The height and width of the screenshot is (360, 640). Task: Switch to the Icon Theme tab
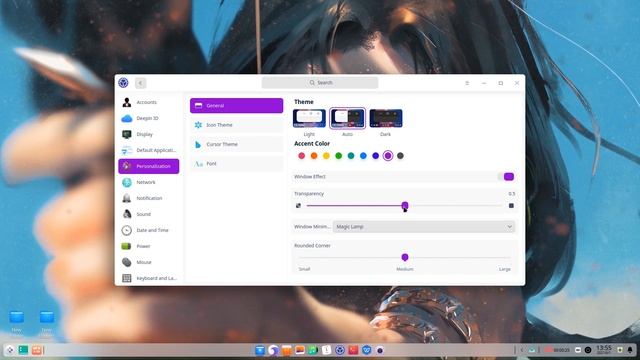tap(236, 125)
